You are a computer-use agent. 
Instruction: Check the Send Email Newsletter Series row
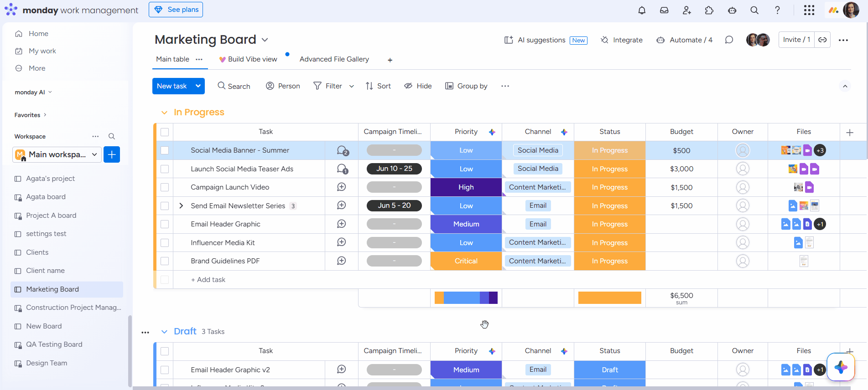pos(165,206)
